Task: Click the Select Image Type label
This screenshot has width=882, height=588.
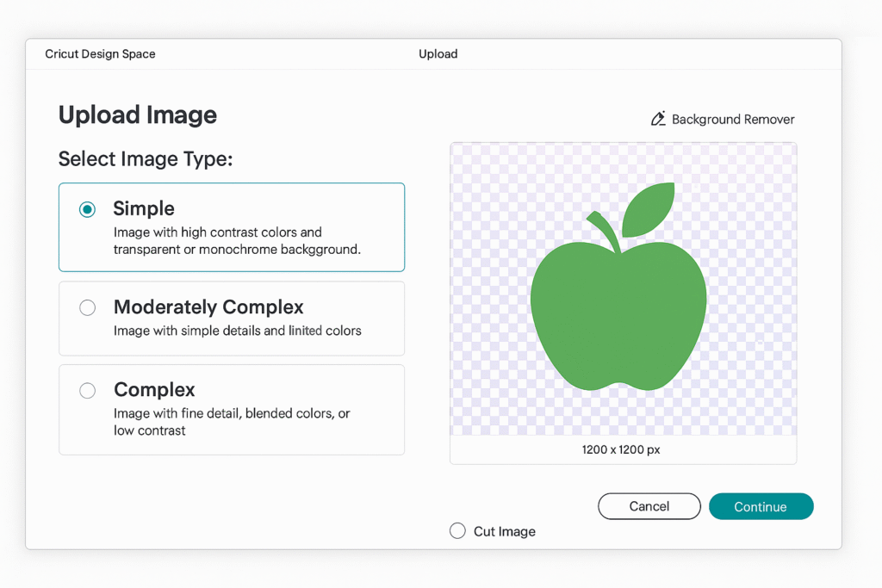Action: [146, 159]
